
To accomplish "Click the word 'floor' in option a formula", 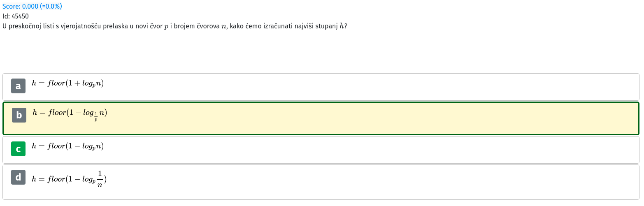I will click(x=57, y=83).
